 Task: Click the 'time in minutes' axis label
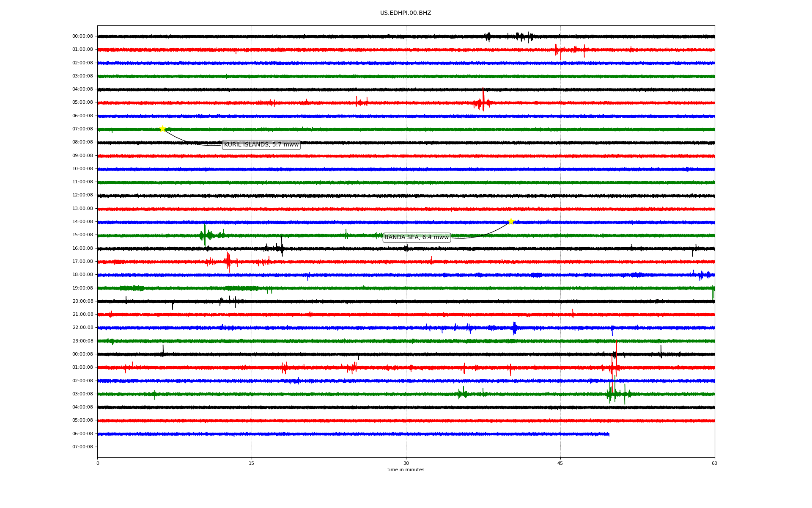point(405,470)
